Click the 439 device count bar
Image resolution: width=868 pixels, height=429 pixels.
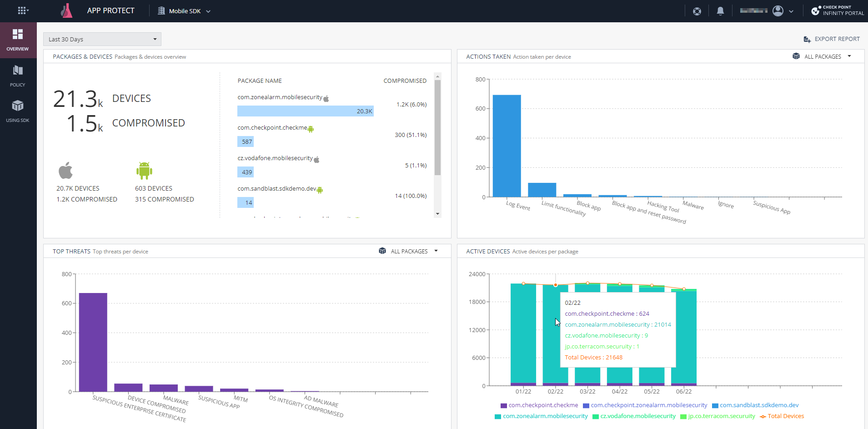point(246,172)
